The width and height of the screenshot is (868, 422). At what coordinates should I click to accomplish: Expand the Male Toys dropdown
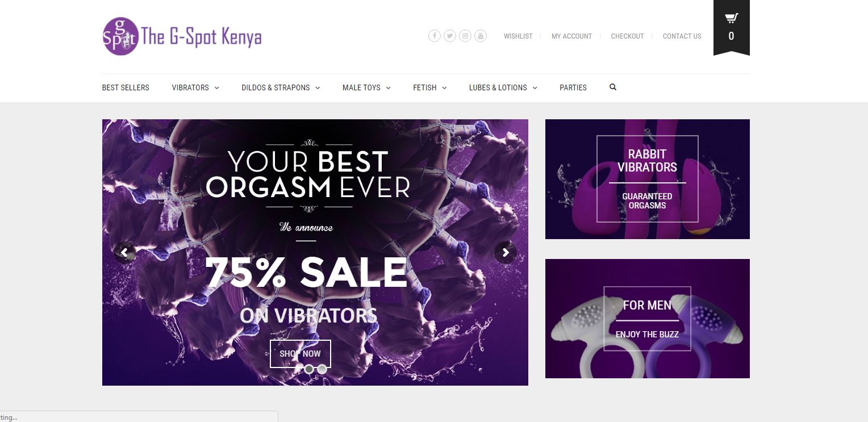coord(366,87)
